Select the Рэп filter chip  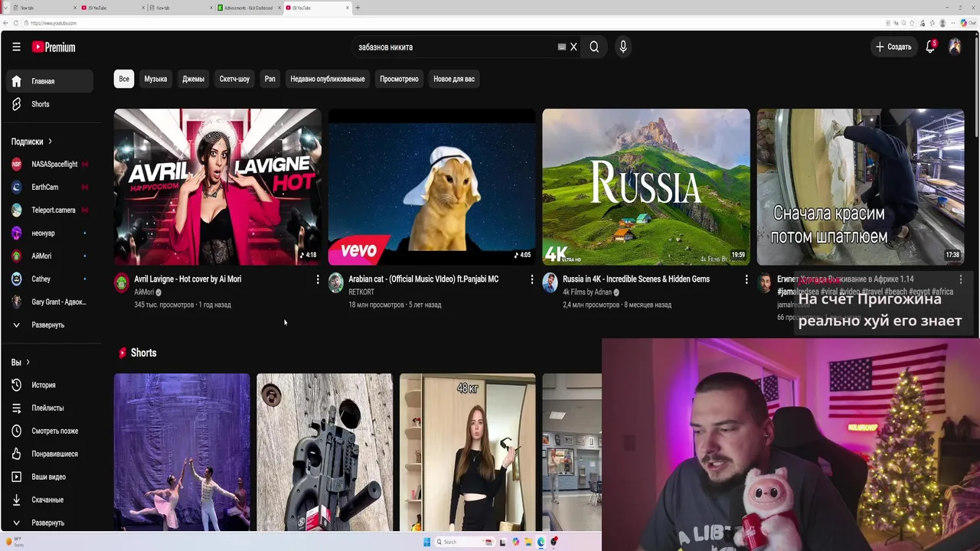(270, 79)
